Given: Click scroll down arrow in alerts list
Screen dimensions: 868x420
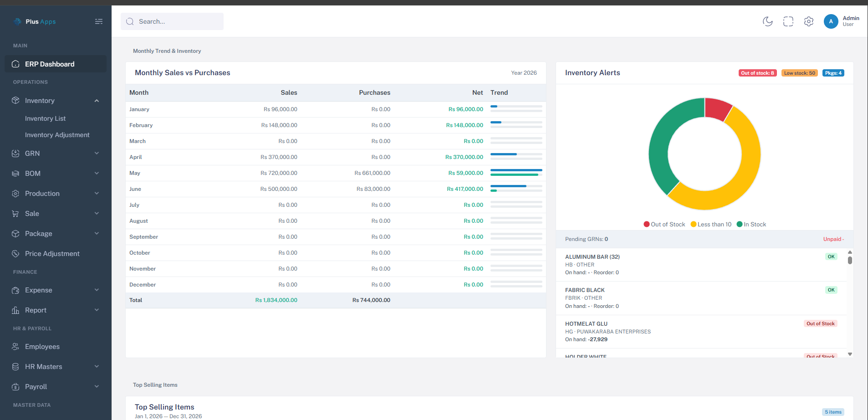Looking at the screenshot, I should click(850, 354).
